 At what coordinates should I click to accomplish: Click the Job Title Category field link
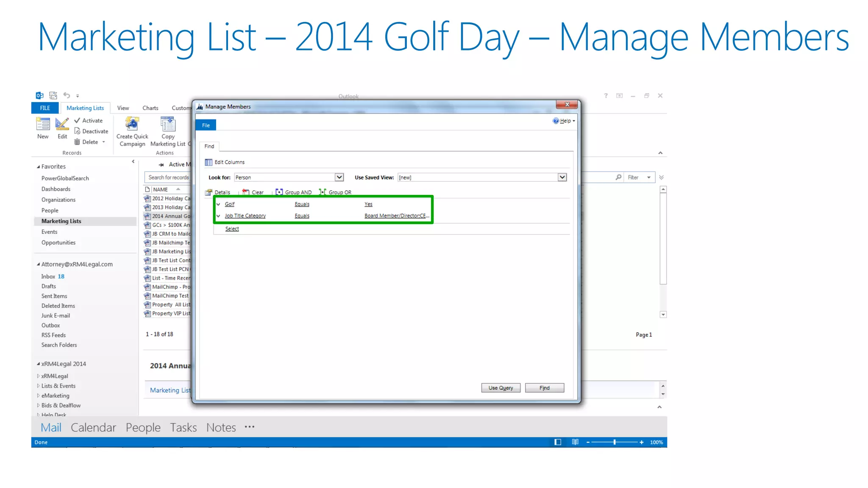click(245, 216)
